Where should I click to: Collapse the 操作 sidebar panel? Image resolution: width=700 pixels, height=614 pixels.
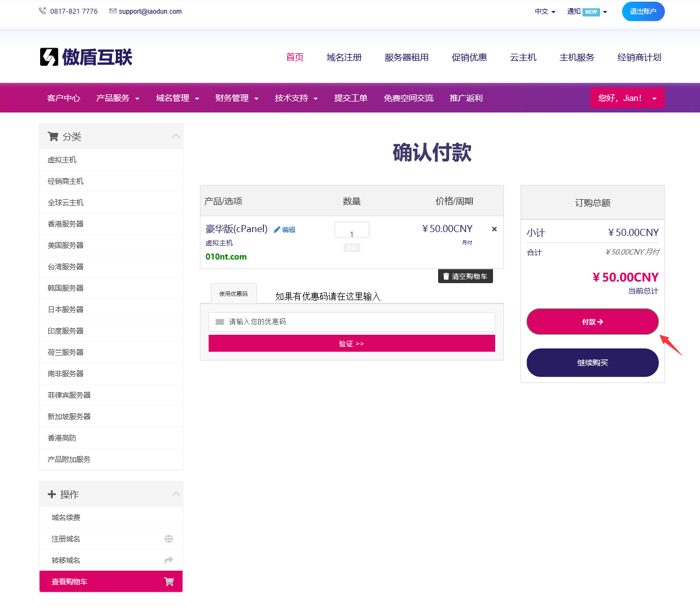point(176,494)
